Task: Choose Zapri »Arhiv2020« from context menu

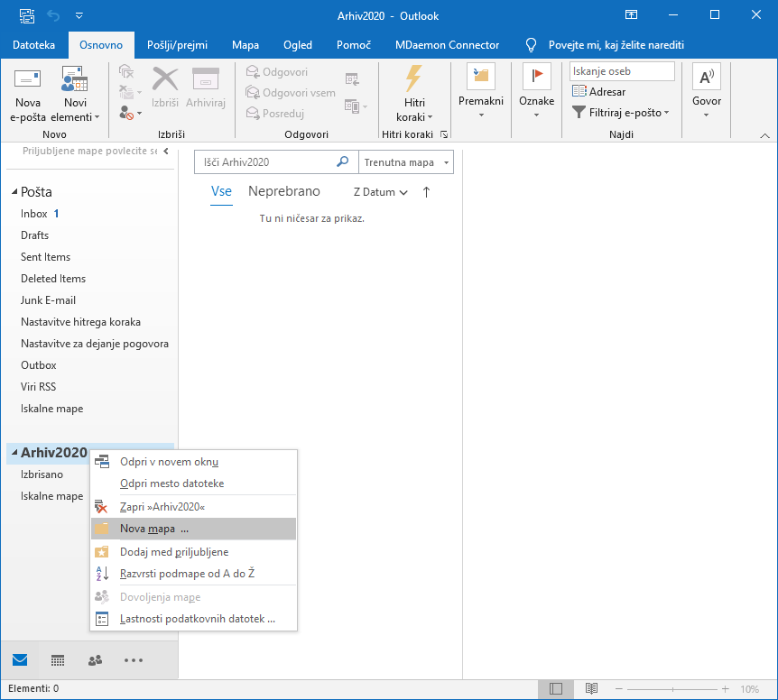Action: coord(193,507)
